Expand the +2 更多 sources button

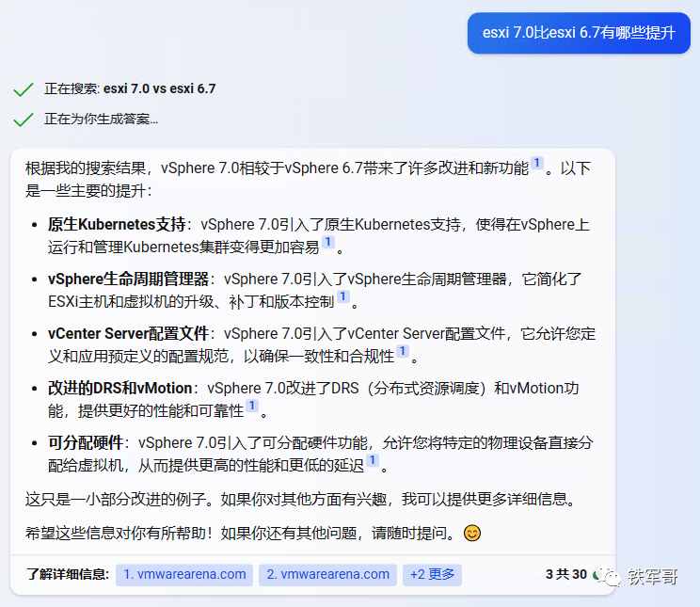(432, 574)
